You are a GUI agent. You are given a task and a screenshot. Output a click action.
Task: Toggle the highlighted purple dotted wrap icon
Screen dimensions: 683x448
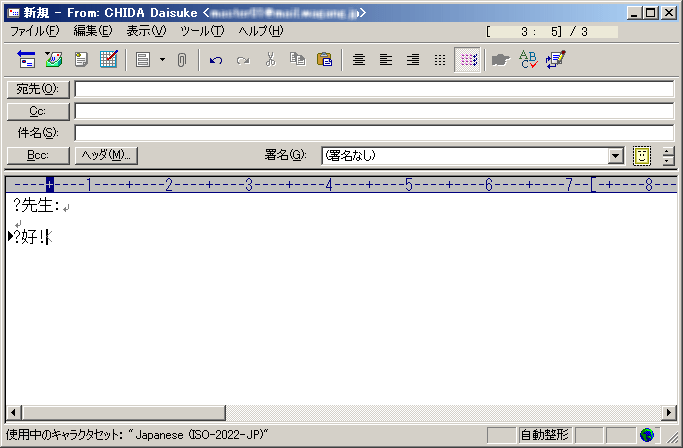(x=467, y=60)
